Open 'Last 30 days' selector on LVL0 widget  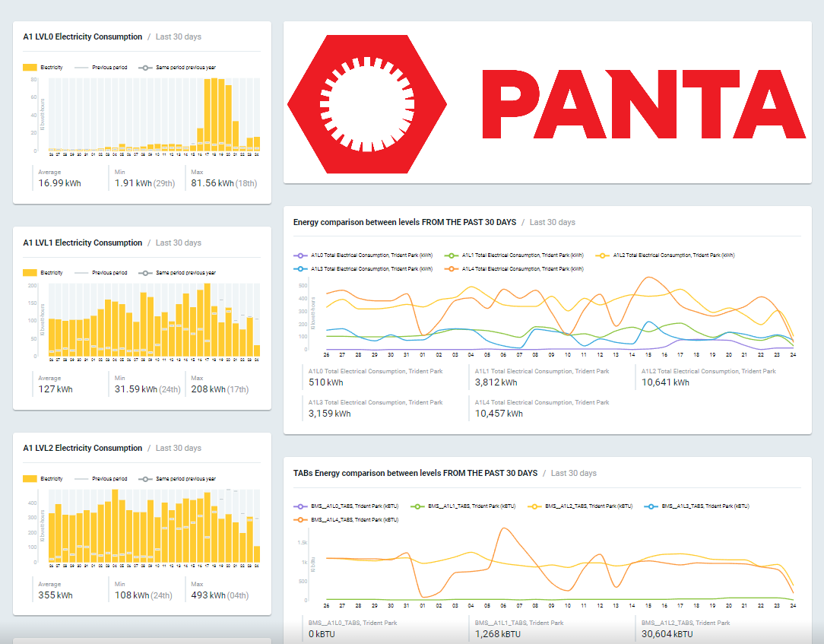coord(178,36)
